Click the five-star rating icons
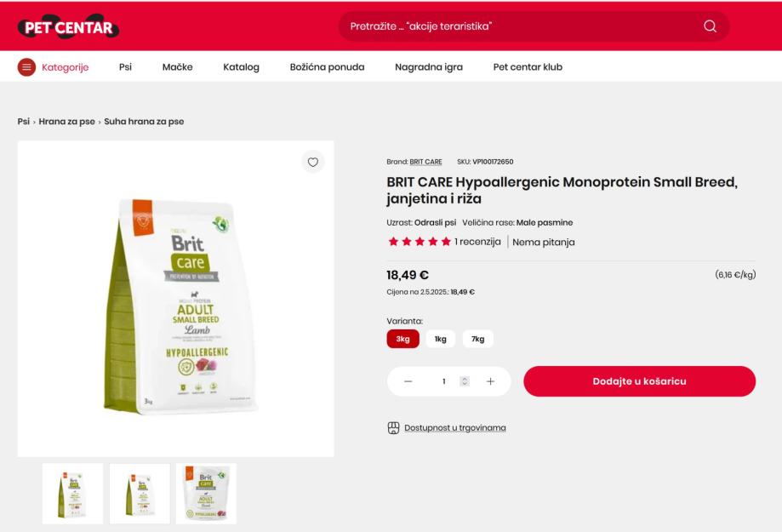 point(420,242)
